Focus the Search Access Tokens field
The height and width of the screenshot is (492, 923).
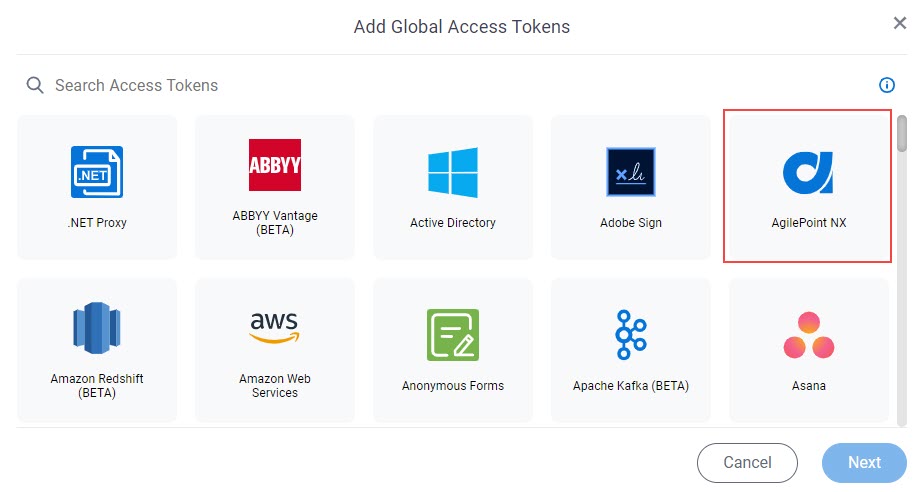[447, 85]
